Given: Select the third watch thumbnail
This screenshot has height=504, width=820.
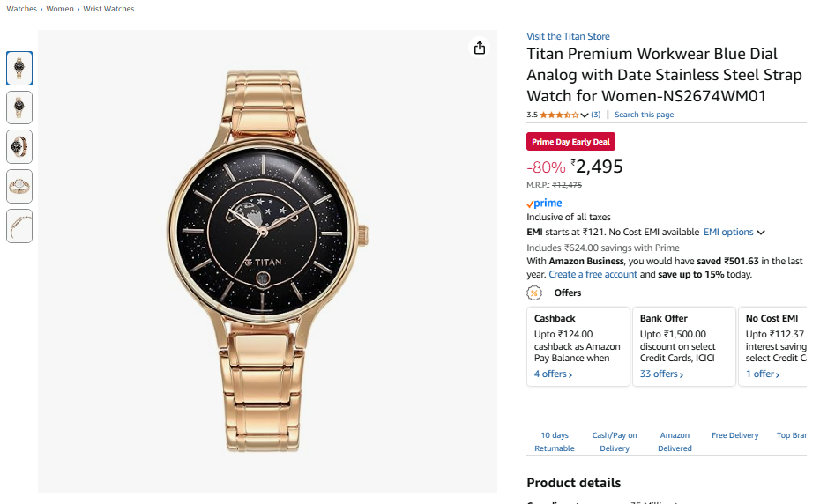Looking at the screenshot, I should [x=19, y=146].
